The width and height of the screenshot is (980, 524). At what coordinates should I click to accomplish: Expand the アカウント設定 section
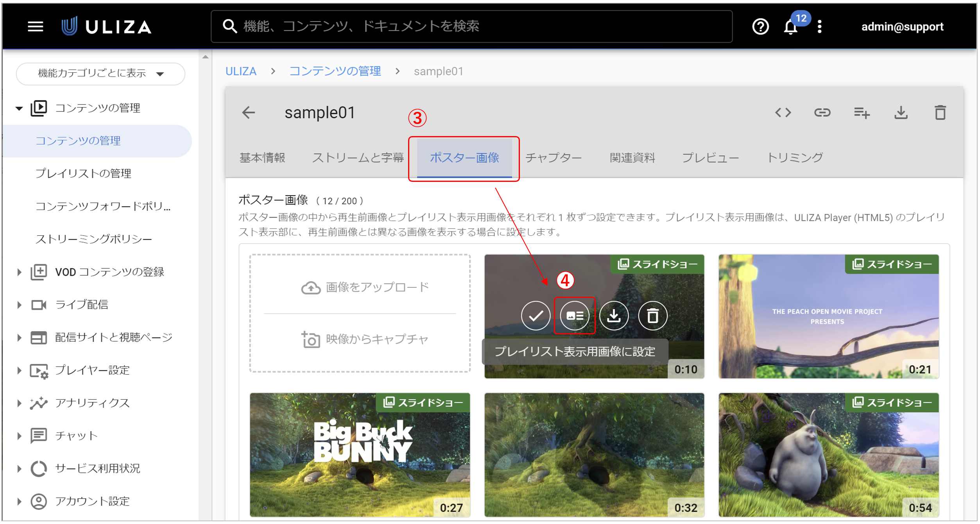click(x=19, y=501)
